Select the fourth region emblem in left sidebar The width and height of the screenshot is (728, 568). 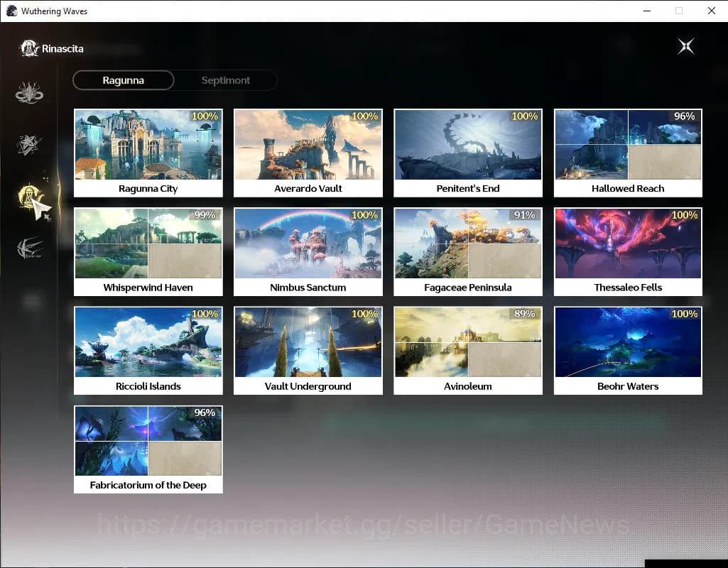[x=30, y=248]
